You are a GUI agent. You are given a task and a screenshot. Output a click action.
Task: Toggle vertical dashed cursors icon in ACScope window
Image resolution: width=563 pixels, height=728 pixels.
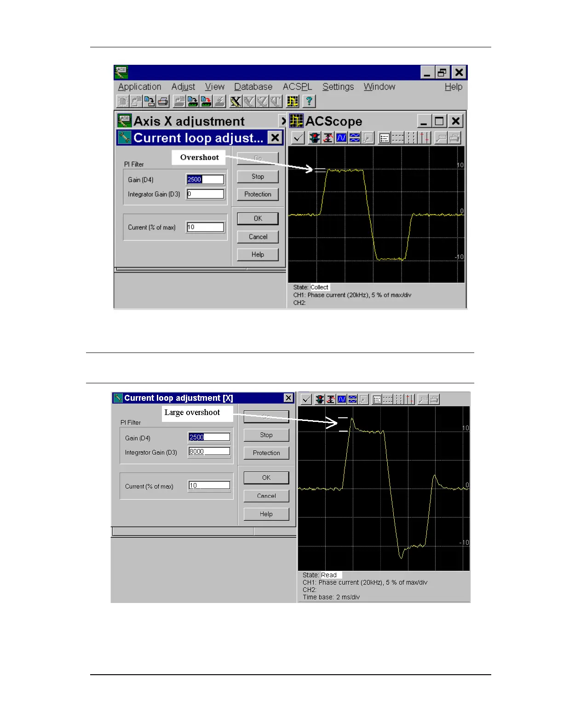click(x=411, y=137)
